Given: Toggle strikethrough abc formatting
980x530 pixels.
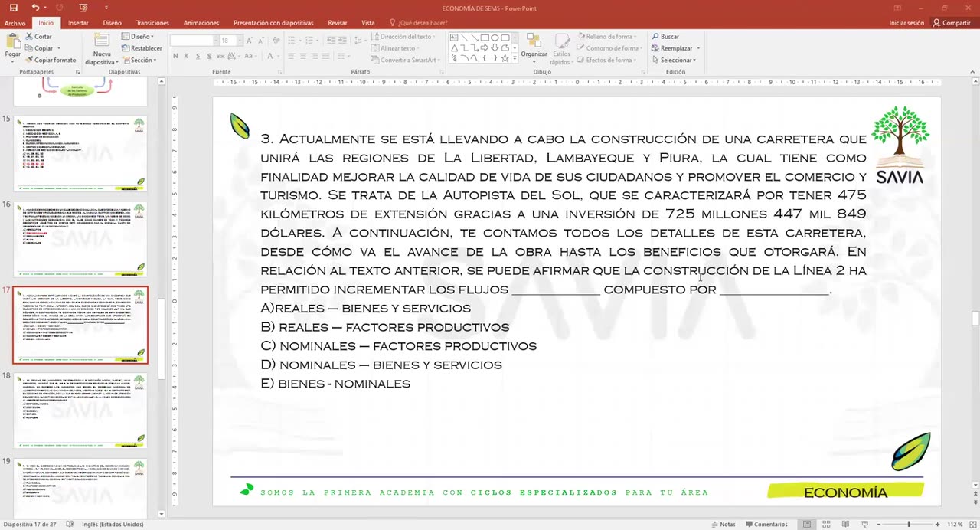Looking at the screenshot, I should click(221, 56).
